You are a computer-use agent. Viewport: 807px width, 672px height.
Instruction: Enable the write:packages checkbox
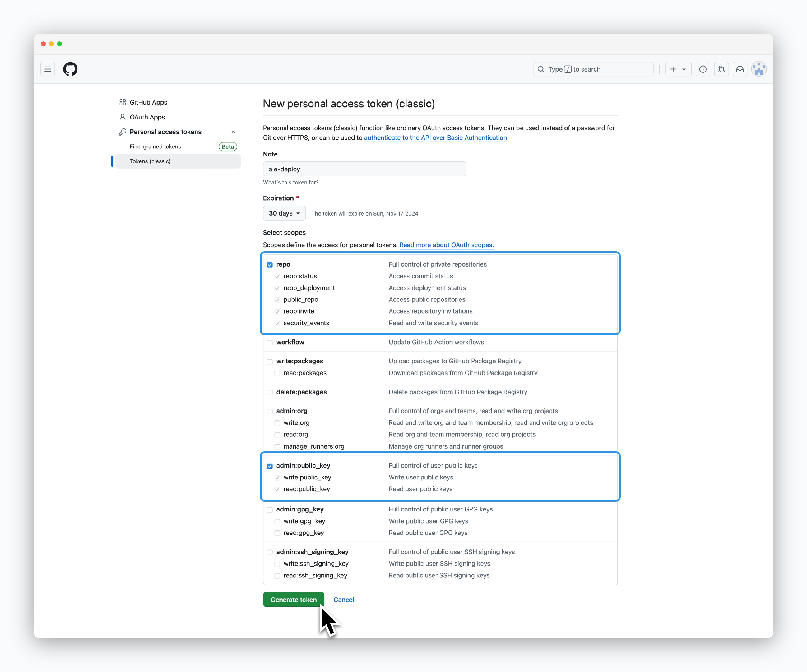[x=270, y=362]
